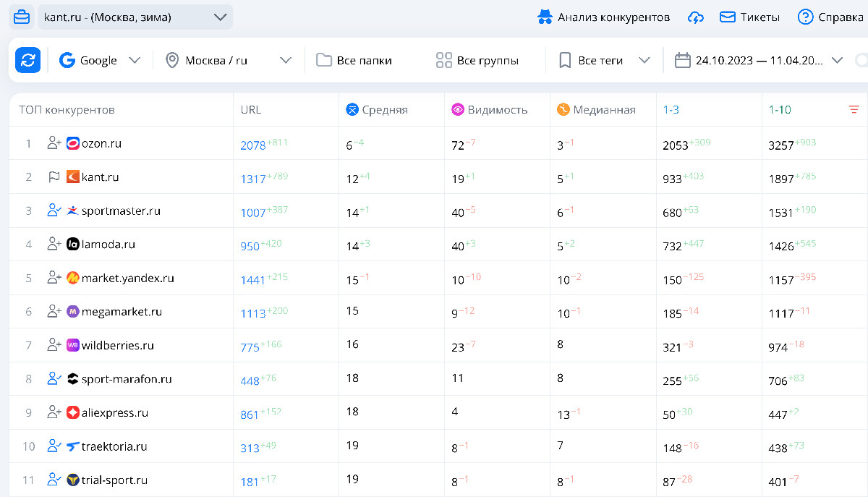
Task: Open URL count 1007 for sportmaster.ru
Action: coord(253,213)
